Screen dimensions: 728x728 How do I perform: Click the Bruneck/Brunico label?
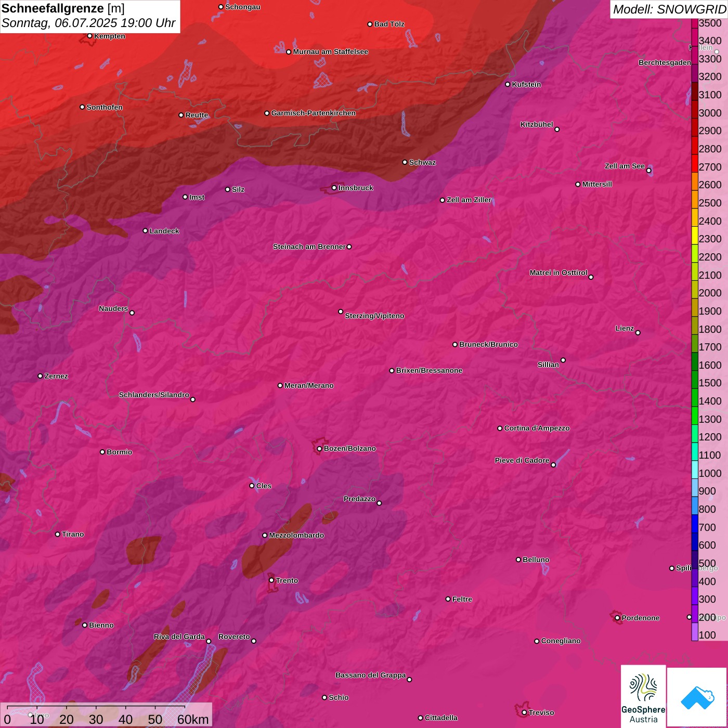[x=488, y=344]
